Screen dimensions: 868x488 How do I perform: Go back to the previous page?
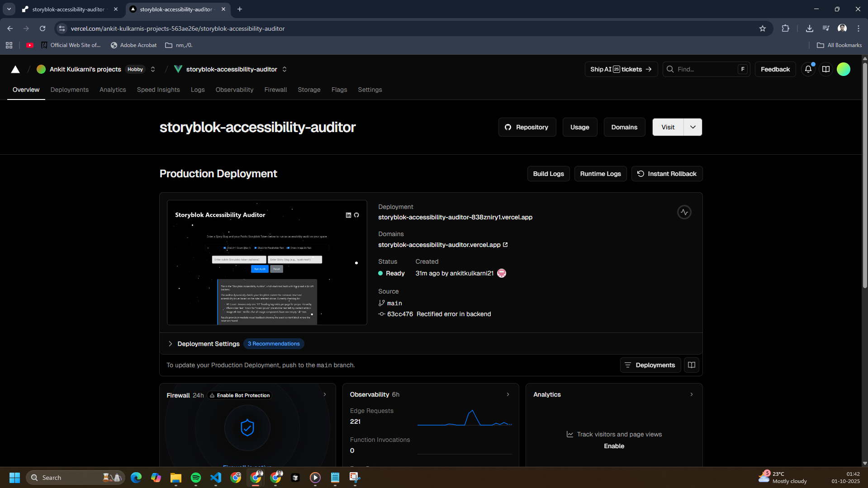[10, 28]
